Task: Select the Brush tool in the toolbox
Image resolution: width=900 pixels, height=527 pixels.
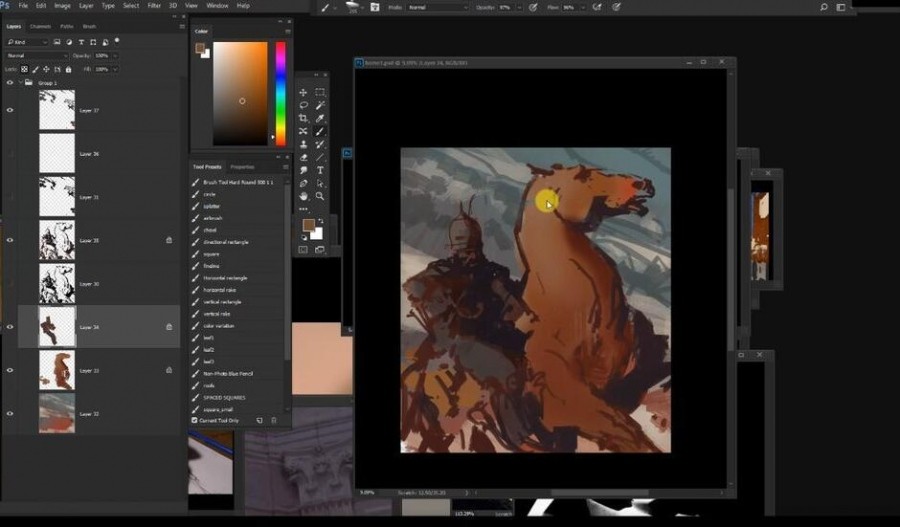Action: [320, 131]
